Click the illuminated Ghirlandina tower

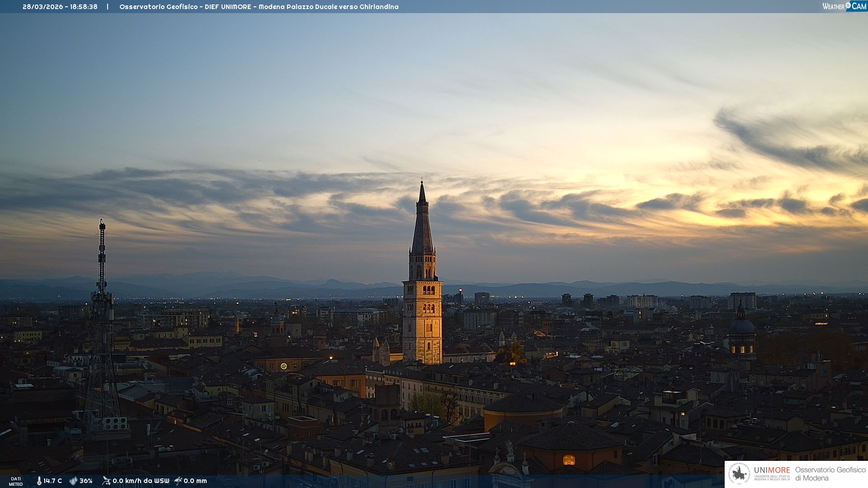[423, 316]
